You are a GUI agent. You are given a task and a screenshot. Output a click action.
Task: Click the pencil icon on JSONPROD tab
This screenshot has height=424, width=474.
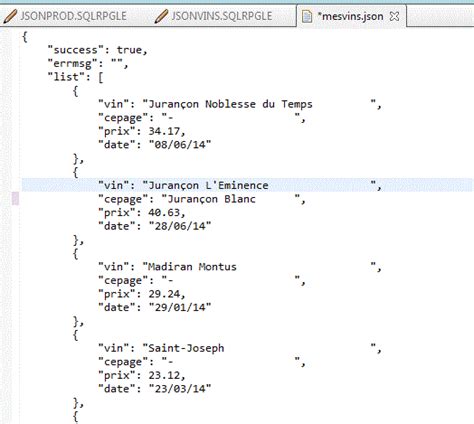[x=10, y=16]
